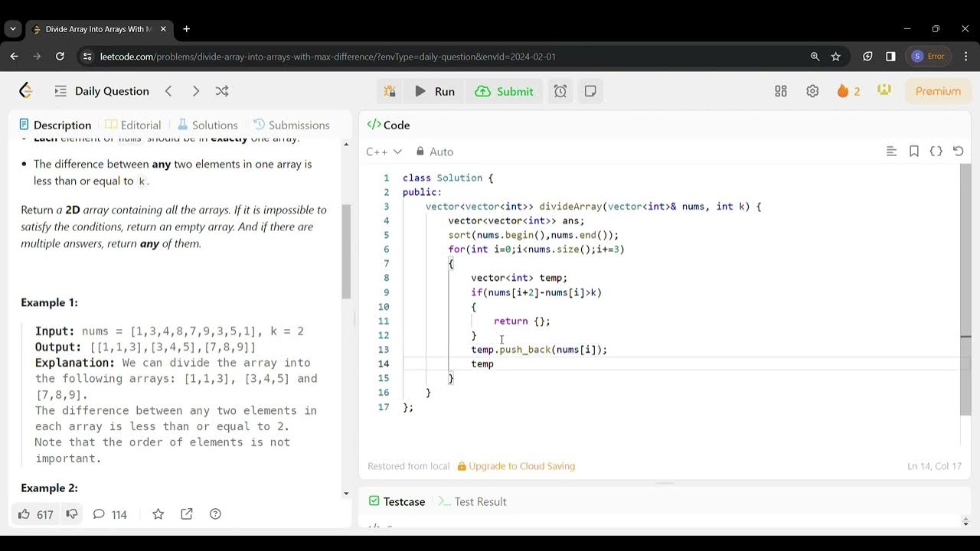The image size is (980, 551).
Task: Click the Premium button
Action: (938, 91)
